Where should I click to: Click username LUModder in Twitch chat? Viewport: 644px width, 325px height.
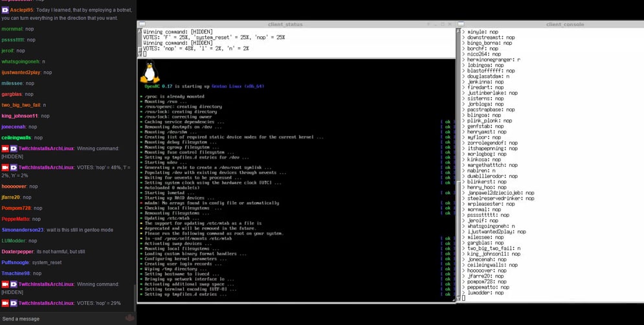click(x=14, y=241)
